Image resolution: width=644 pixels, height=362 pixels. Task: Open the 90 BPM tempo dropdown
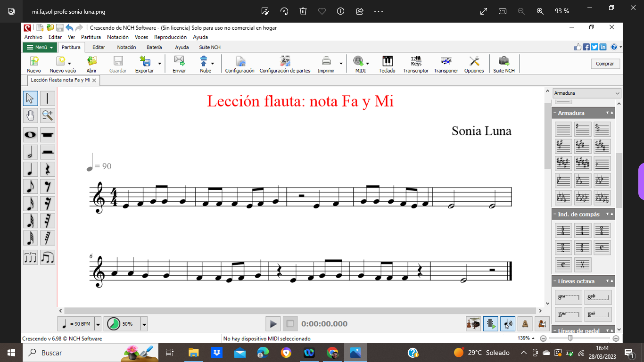click(98, 324)
